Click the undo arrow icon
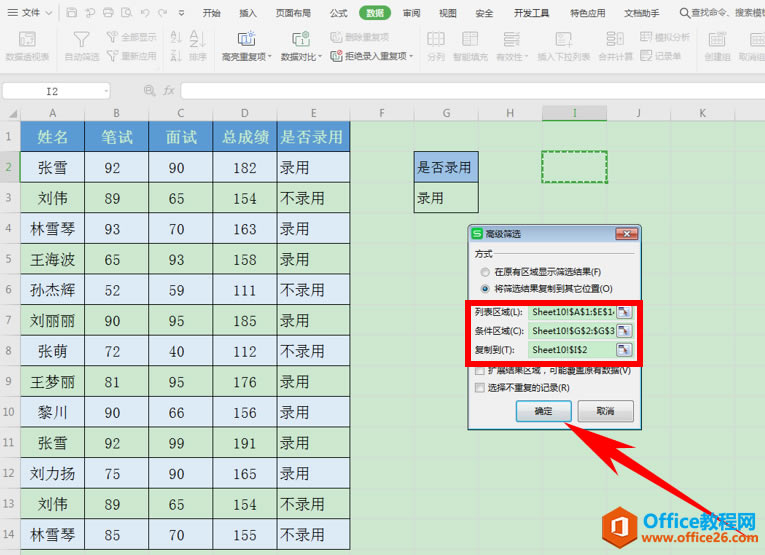765x555 pixels. (145, 13)
